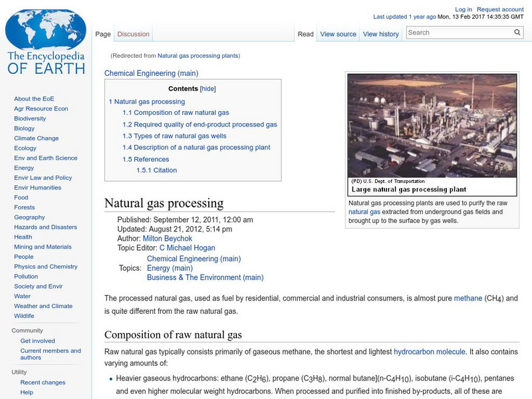This screenshot has height=399, width=532.
Task: Open the Energy sidebar link
Action: (x=24, y=168)
